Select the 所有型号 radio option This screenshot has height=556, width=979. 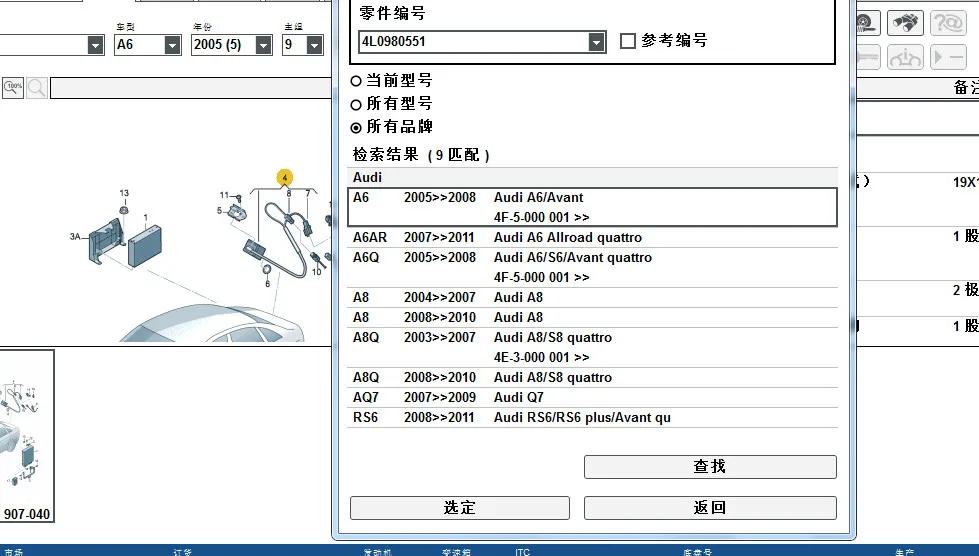tap(356, 104)
